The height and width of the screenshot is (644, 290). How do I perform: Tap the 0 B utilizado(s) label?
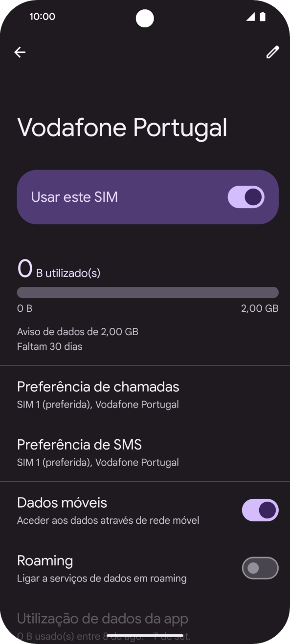[58, 269]
